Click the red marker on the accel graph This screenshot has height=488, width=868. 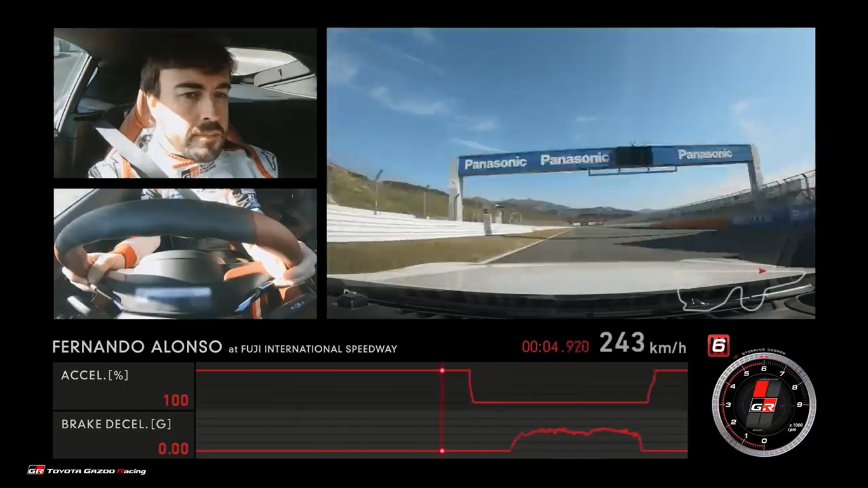442,370
